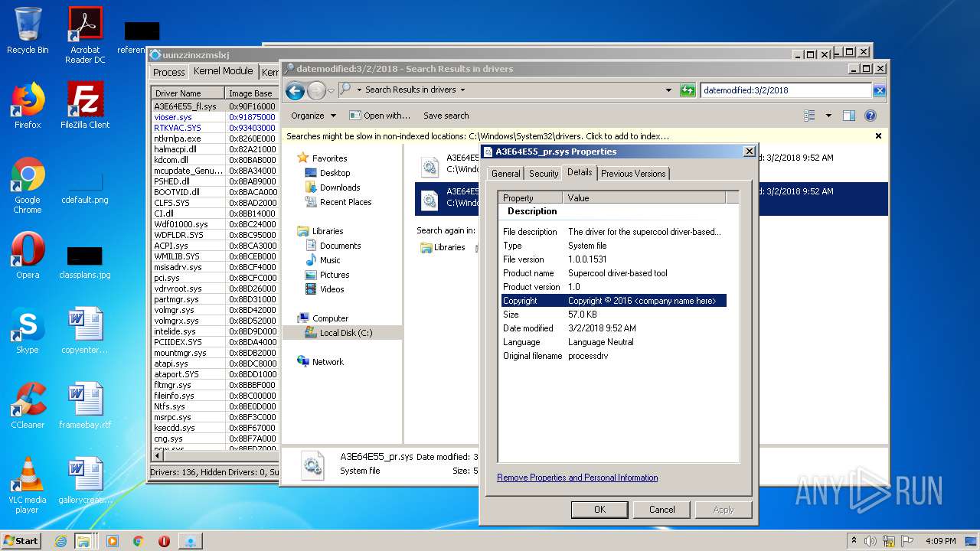Close the A3E64E55_pr.sys Properties dialog

[749, 152]
